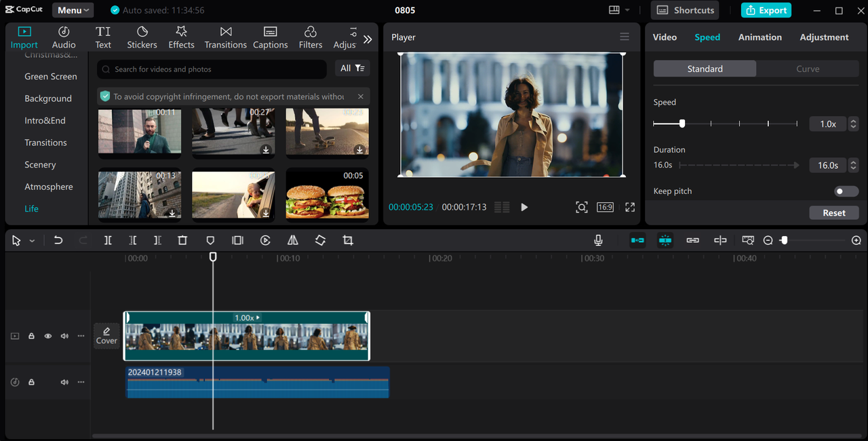Split the clip at the playhead

108,240
